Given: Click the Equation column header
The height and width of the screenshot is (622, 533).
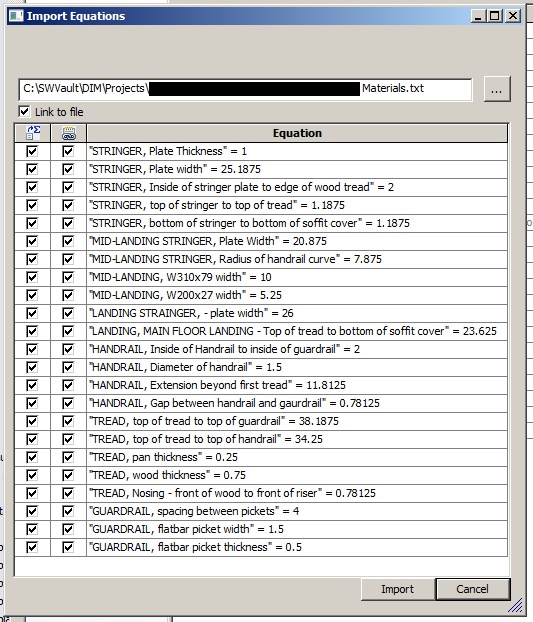Looking at the screenshot, I should click(297, 133).
